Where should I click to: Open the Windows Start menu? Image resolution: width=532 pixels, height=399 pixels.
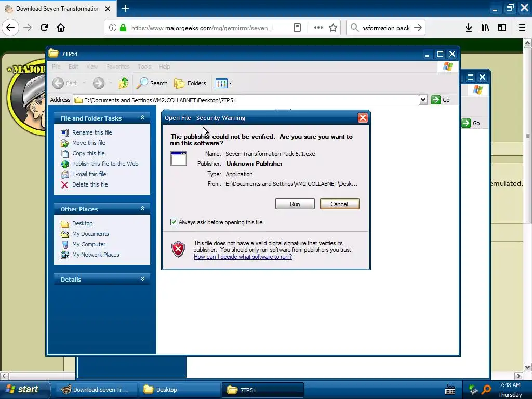tap(24, 389)
